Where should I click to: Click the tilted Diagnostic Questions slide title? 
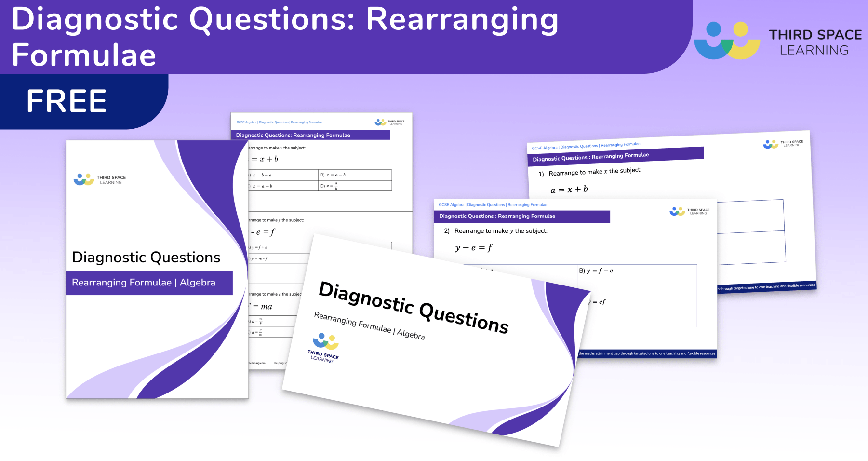tap(414, 307)
